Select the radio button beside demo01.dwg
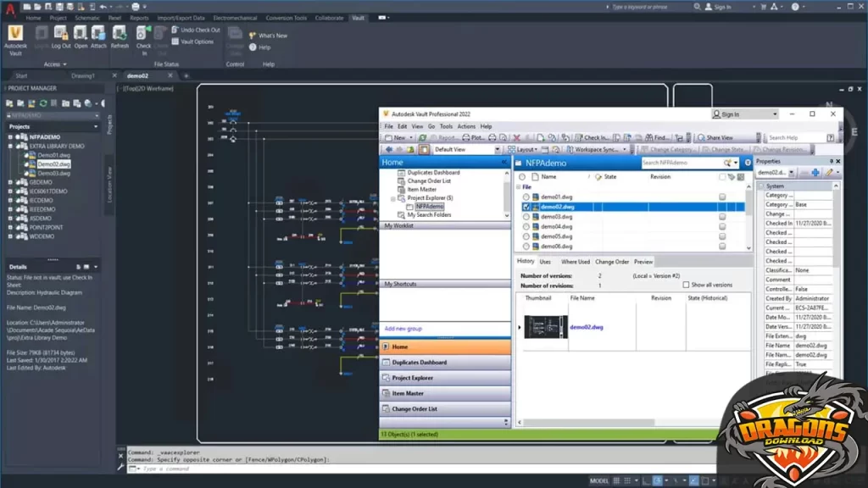868x488 pixels. [x=526, y=197]
